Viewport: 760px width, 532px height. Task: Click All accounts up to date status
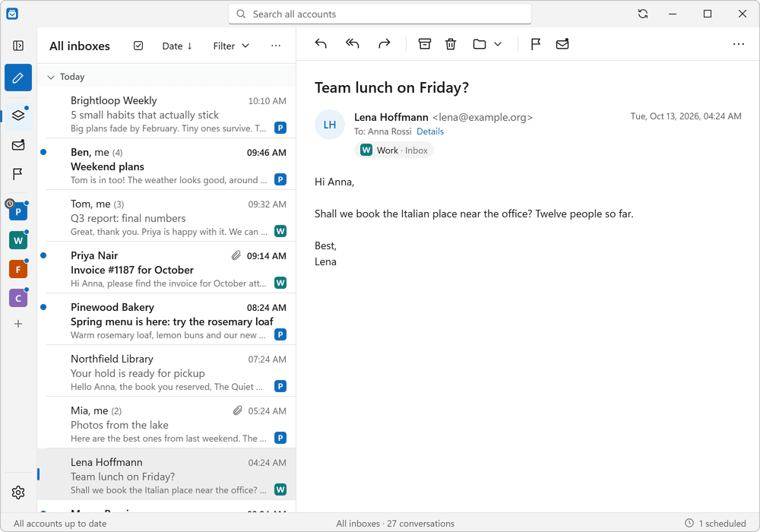[x=60, y=524]
